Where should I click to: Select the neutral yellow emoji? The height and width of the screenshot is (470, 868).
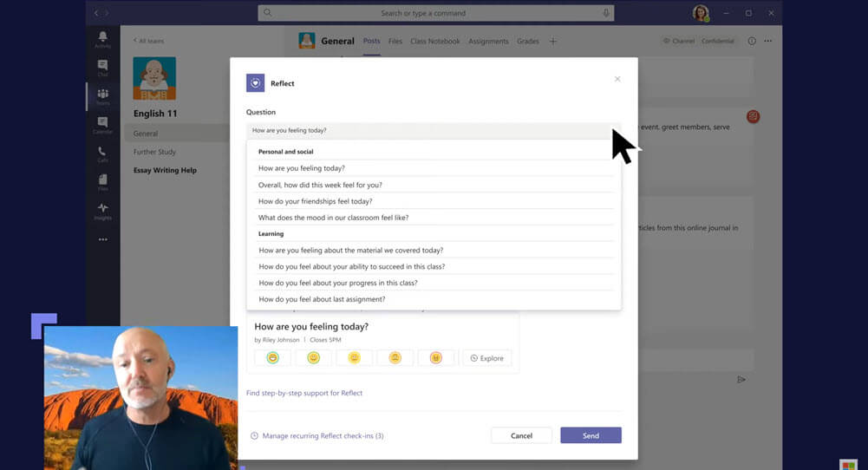click(x=355, y=358)
